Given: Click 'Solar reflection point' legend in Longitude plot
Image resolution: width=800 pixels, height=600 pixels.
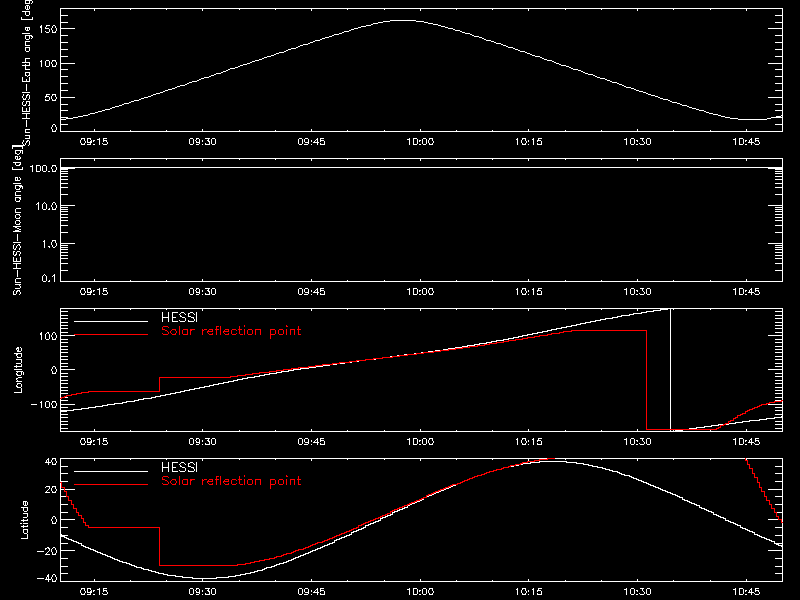Looking at the screenshot, I should (x=231, y=331).
